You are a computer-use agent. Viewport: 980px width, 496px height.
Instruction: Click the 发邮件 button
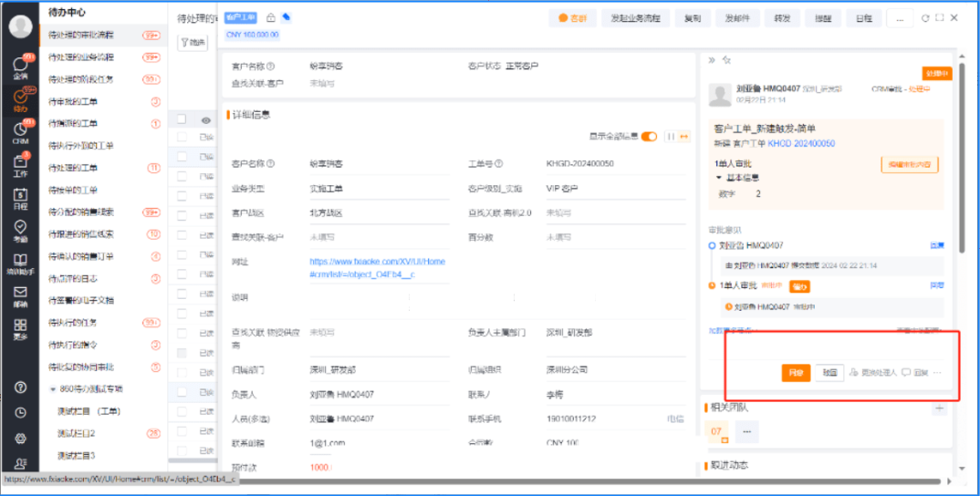(737, 19)
